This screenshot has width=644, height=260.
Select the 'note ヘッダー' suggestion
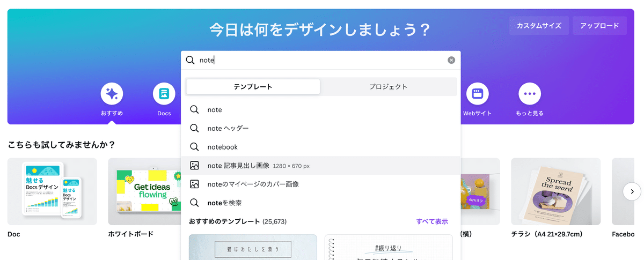320,129
